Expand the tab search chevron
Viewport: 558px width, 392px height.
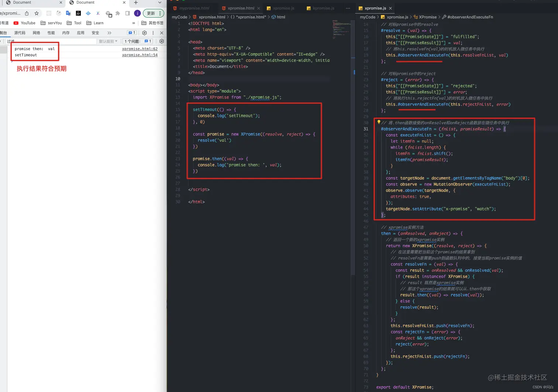(x=160, y=3)
